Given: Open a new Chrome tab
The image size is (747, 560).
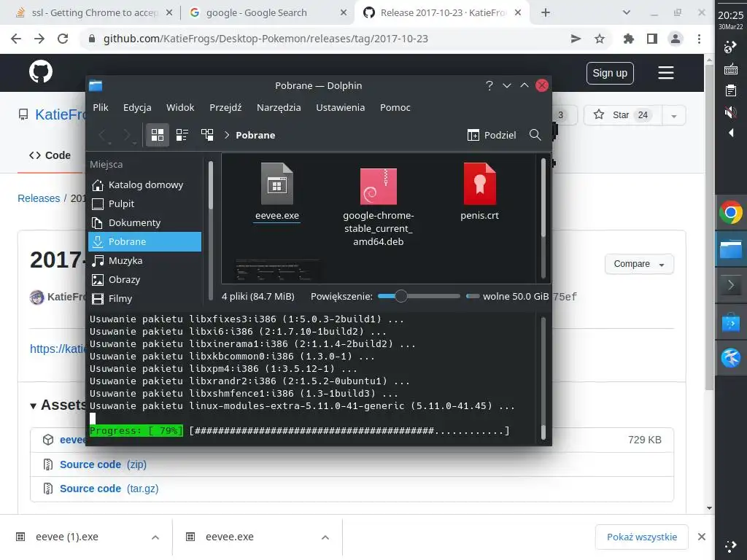Looking at the screenshot, I should coord(546,13).
